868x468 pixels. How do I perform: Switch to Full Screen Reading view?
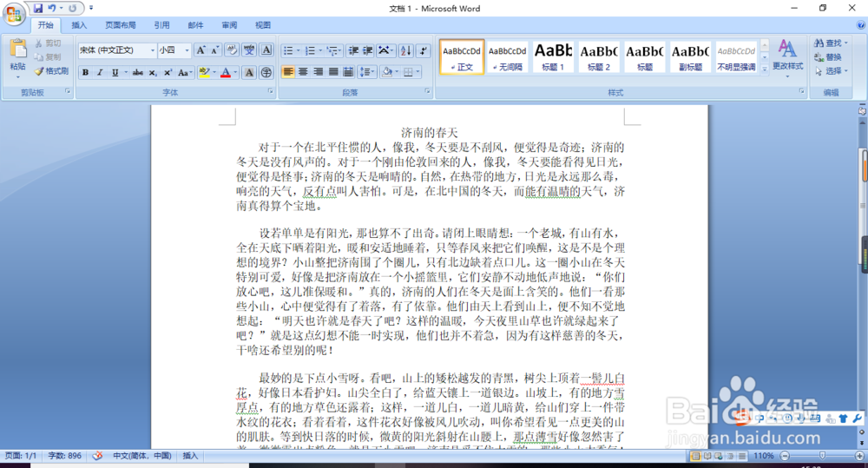(707, 456)
